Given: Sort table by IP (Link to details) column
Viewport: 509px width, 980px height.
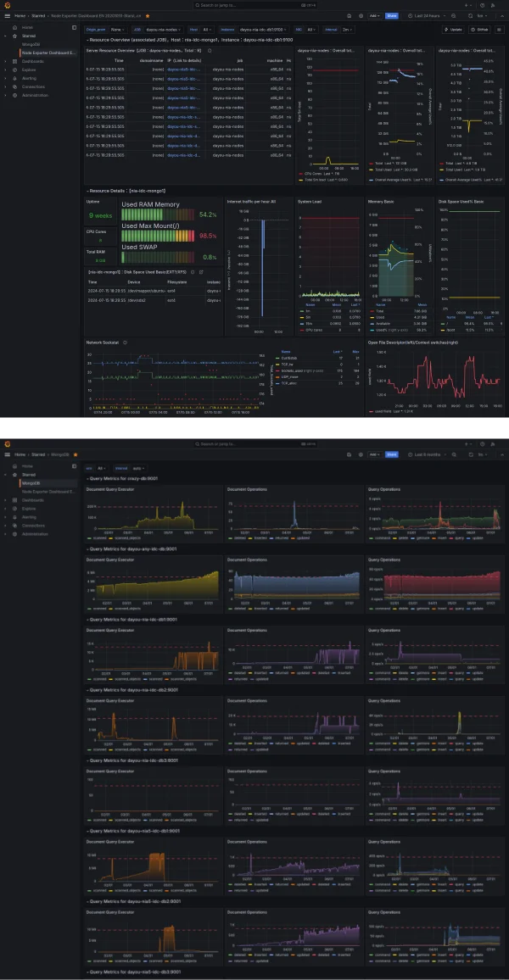Looking at the screenshot, I should [184, 60].
